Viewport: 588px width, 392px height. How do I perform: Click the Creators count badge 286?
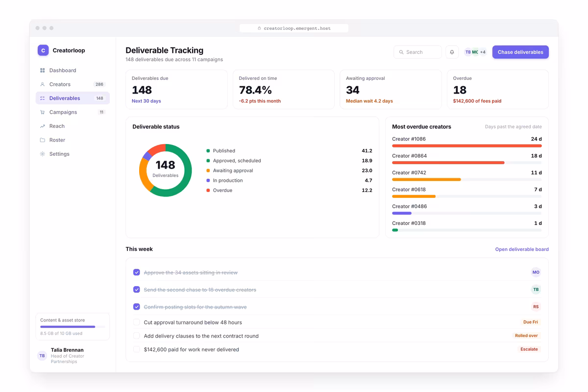pos(99,84)
